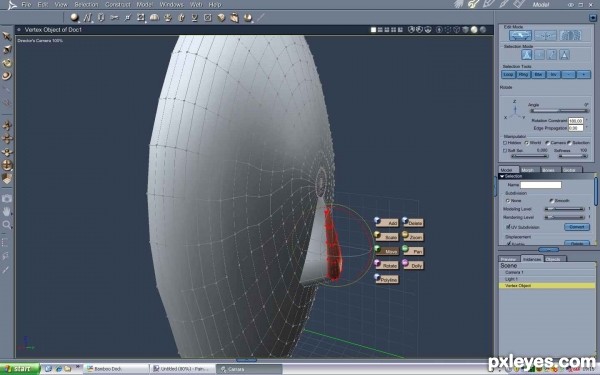600x375 pixels.
Task: Click the Inv selection tool button
Action: 553,74
